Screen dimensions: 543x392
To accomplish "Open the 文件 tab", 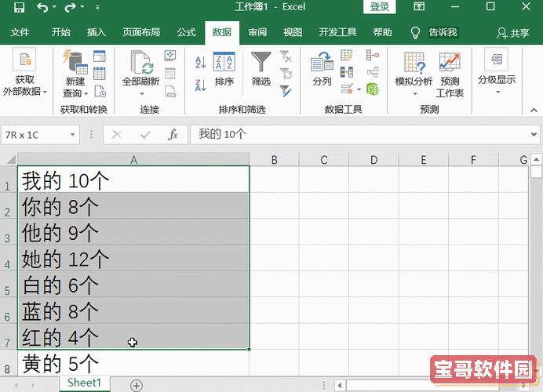I will coord(20,32).
